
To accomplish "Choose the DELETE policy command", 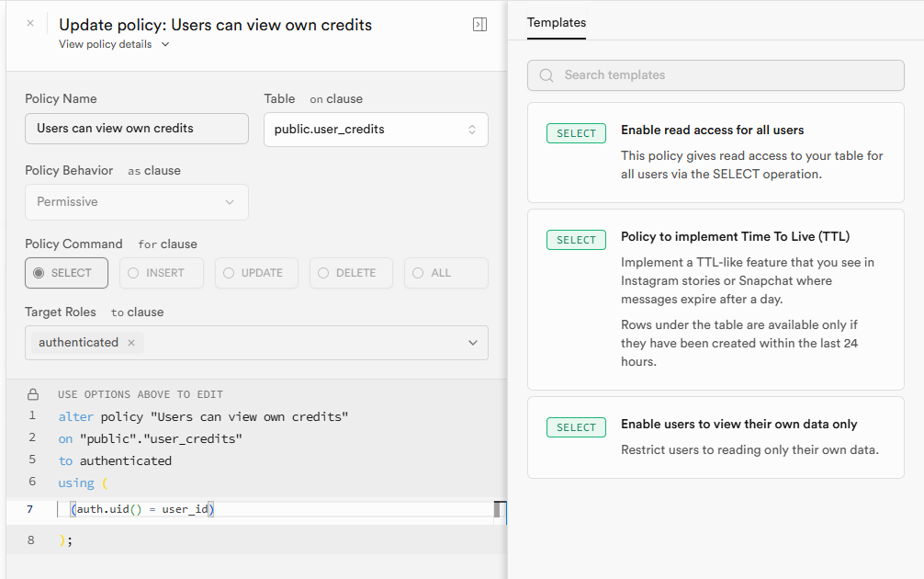I will tap(351, 273).
